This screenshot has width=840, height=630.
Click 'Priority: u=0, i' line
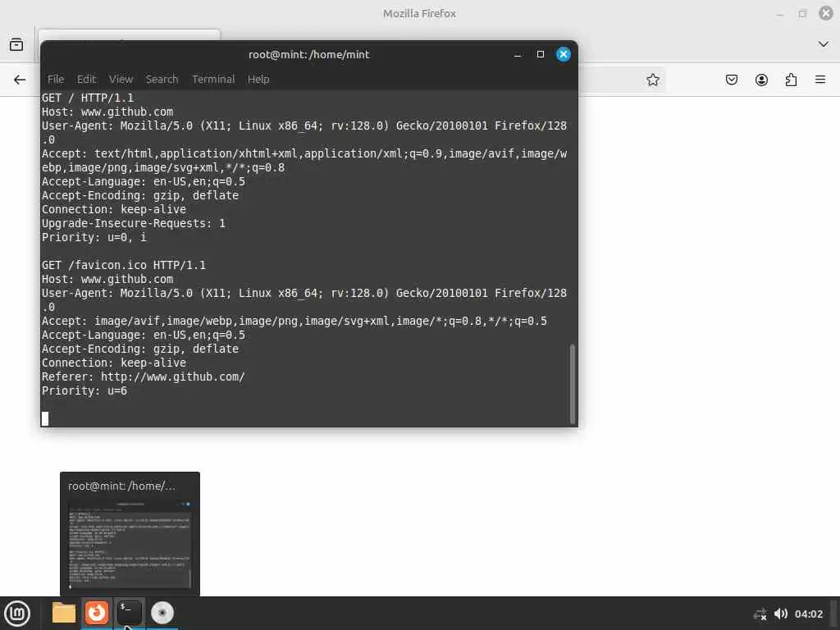pos(94,237)
